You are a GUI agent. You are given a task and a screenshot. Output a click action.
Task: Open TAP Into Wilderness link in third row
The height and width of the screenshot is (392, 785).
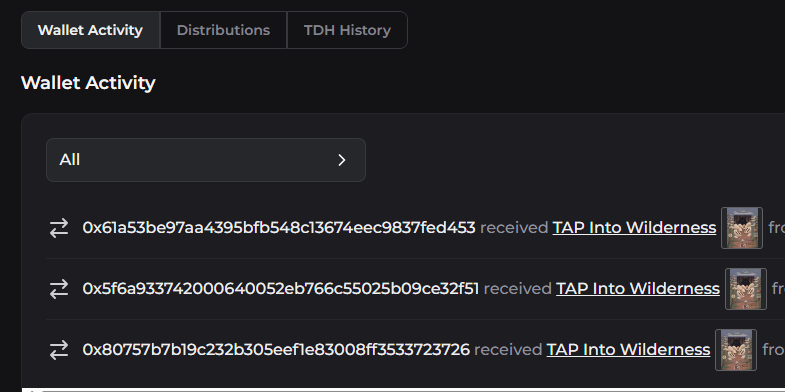(x=628, y=349)
